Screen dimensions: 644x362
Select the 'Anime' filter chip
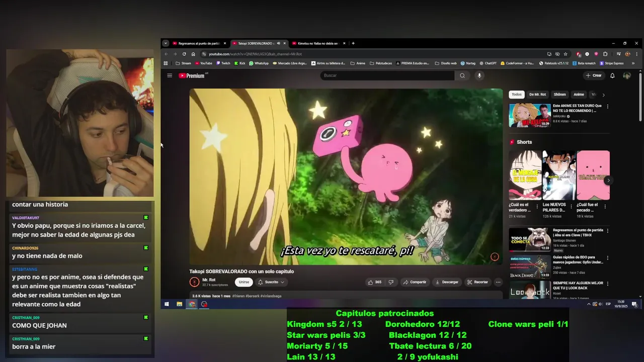(579, 95)
